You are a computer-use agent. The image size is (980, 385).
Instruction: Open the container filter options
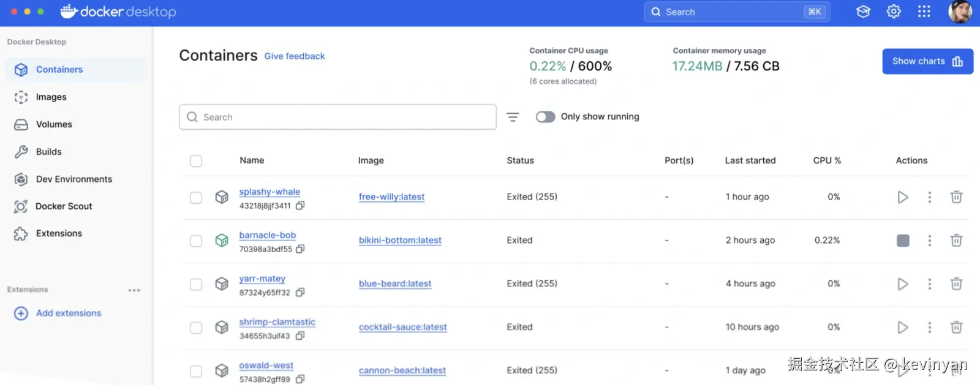pyautogui.click(x=513, y=117)
